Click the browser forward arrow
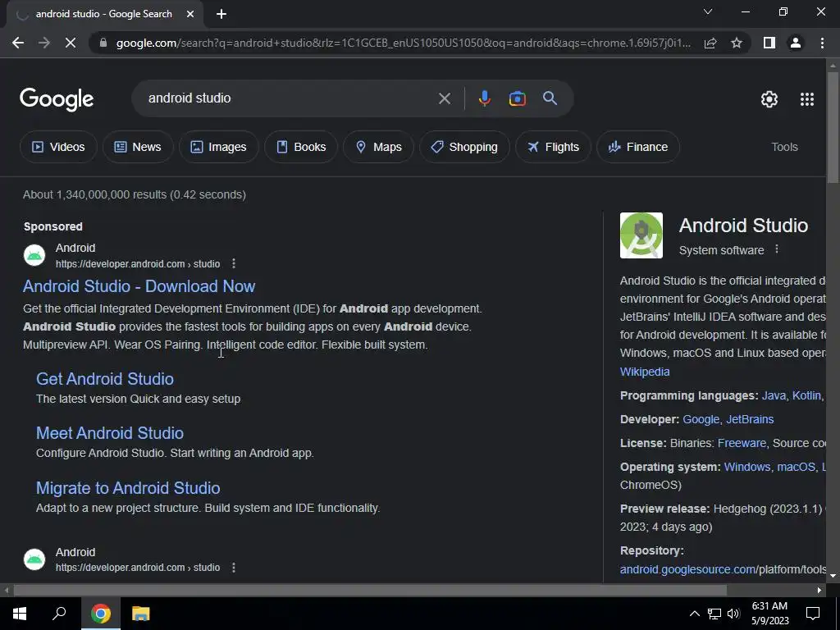The image size is (840, 630). tap(44, 43)
